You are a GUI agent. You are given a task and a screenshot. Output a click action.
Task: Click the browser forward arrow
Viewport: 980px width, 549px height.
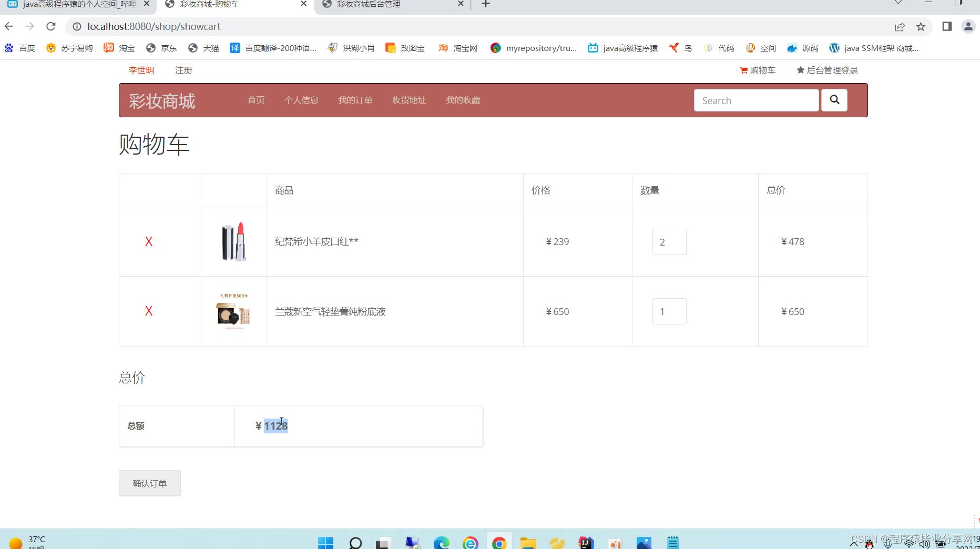29,26
